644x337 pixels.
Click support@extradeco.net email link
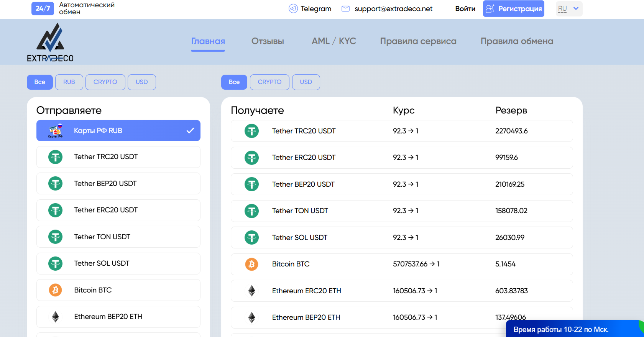pos(393,9)
